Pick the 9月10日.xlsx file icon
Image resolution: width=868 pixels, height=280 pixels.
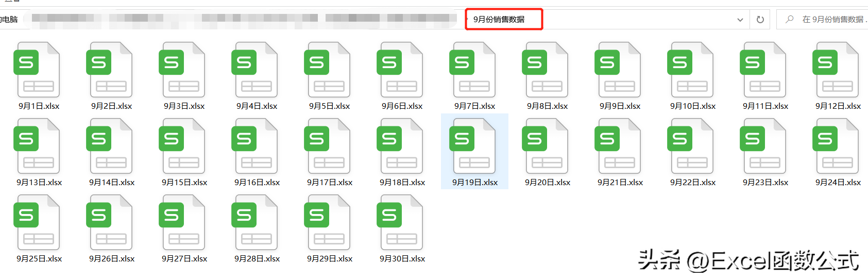[x=690, y=70]
